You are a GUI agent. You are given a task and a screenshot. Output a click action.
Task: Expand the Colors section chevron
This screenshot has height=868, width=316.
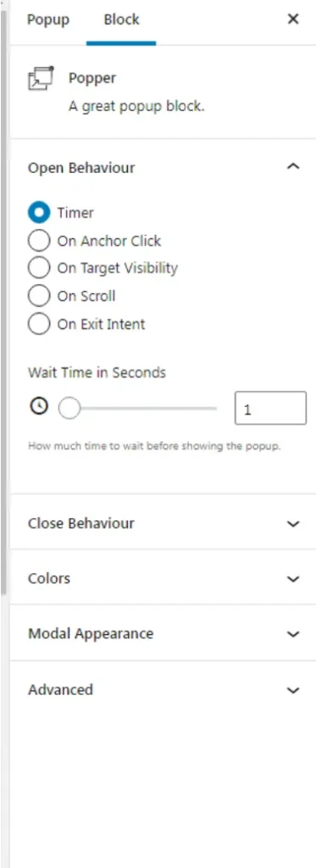(x=293, y=579)
